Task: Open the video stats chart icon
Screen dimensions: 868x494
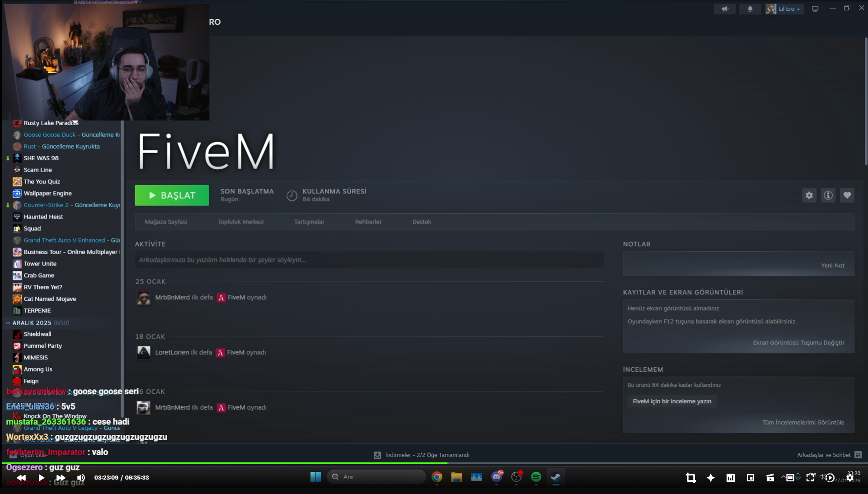Action: click(731, 478)
